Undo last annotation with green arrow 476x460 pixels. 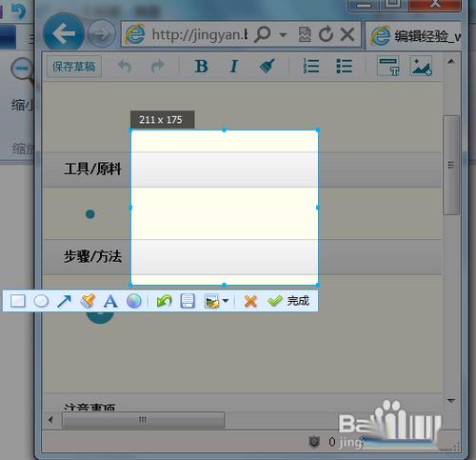click(164, 301)
